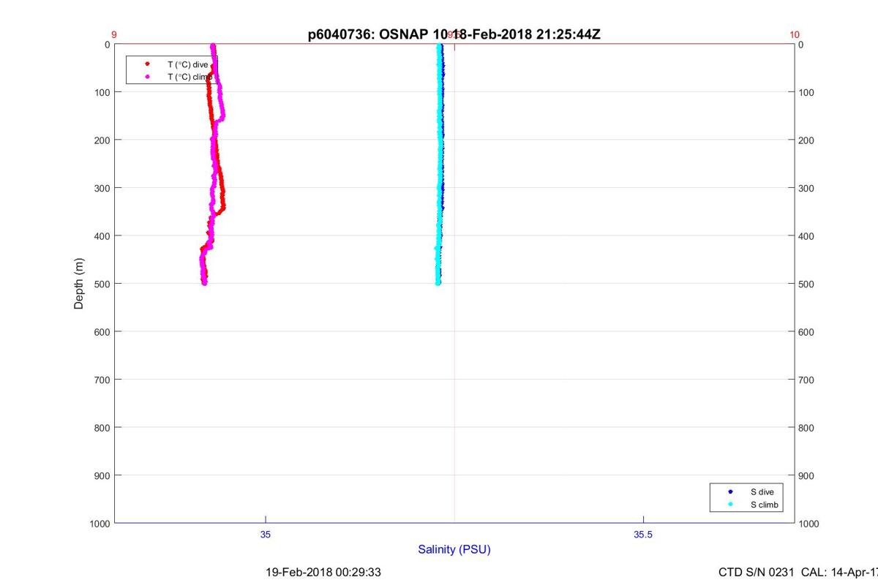Select the 'T (°C) dive' legend label
This screenshot has width=878, height=588.
[x=188, y=64]
